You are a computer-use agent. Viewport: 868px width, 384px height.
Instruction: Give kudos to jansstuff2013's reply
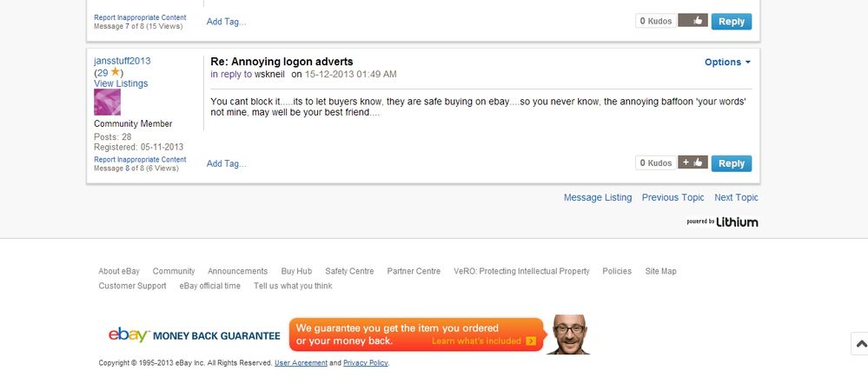point(692,162)
